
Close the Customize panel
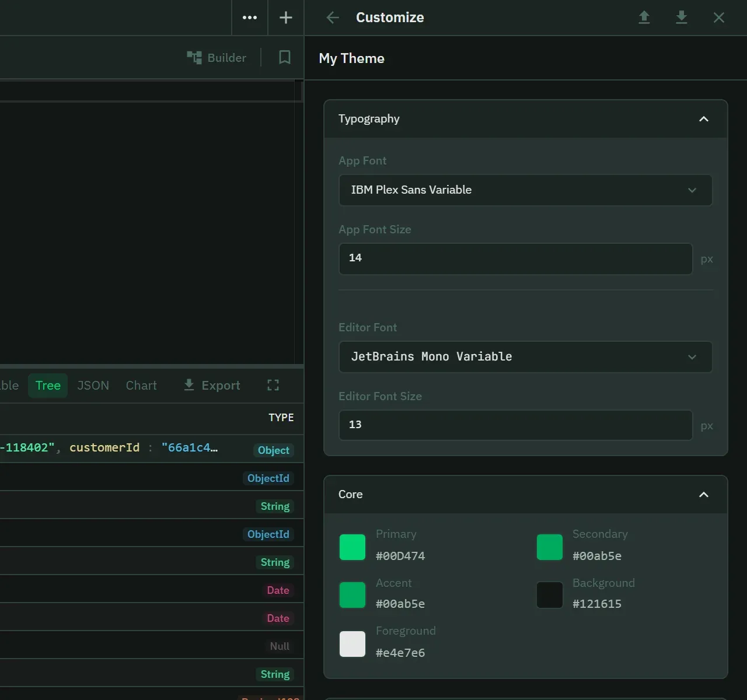[719, 17]
